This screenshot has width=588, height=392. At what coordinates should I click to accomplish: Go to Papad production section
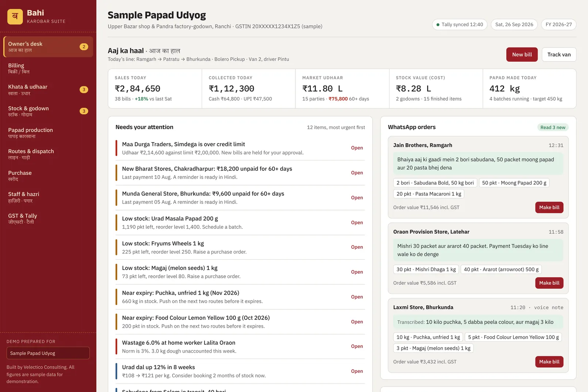pos(48,133)
